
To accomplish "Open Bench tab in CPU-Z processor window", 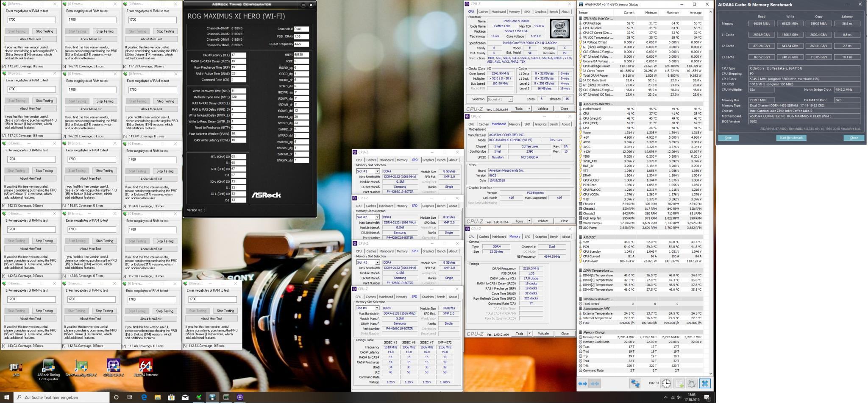I will [x=554, y=12].
